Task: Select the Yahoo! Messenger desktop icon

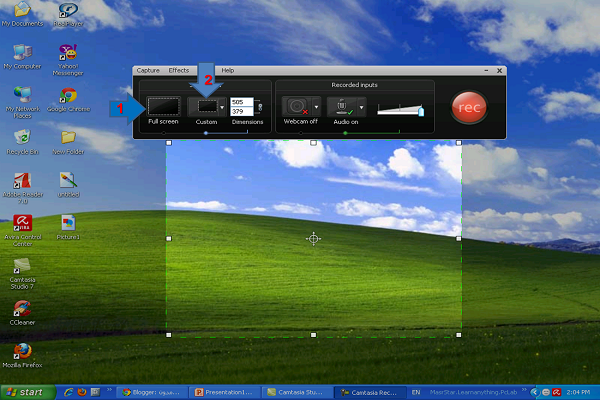Action: click(68, 60)
